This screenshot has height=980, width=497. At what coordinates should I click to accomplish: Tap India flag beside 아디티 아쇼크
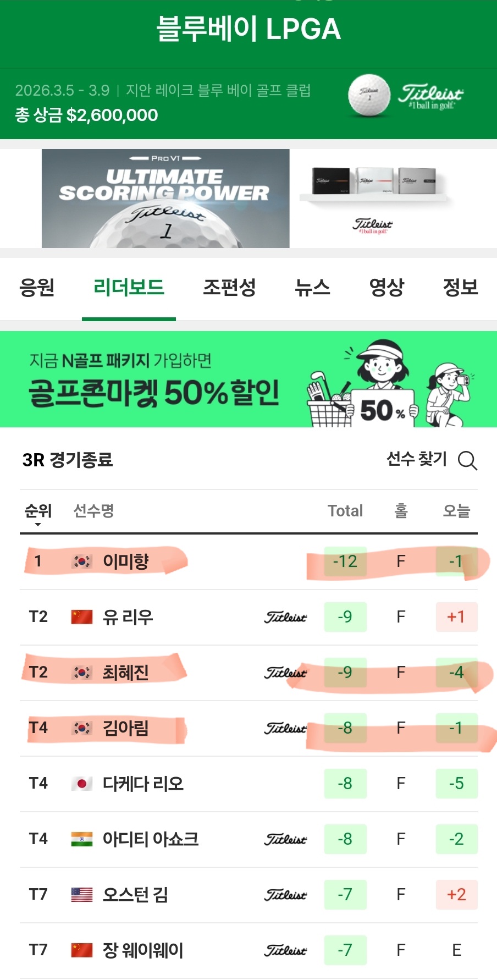pos(82,839)
